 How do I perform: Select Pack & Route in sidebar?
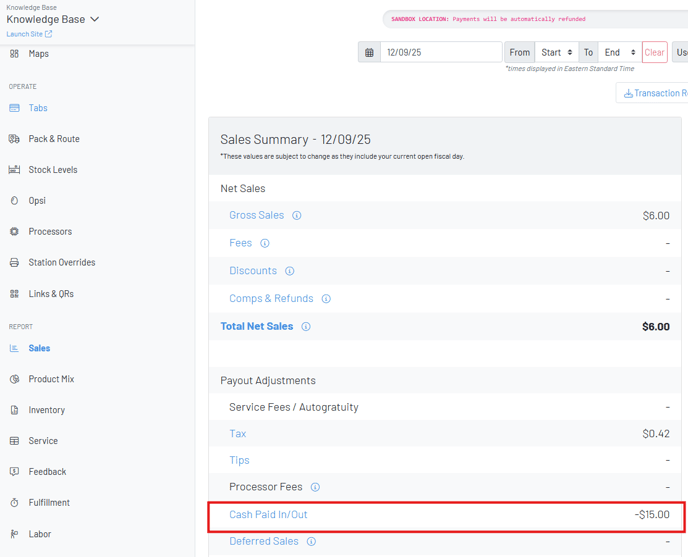pyautogui.click(x=53, y=139)
